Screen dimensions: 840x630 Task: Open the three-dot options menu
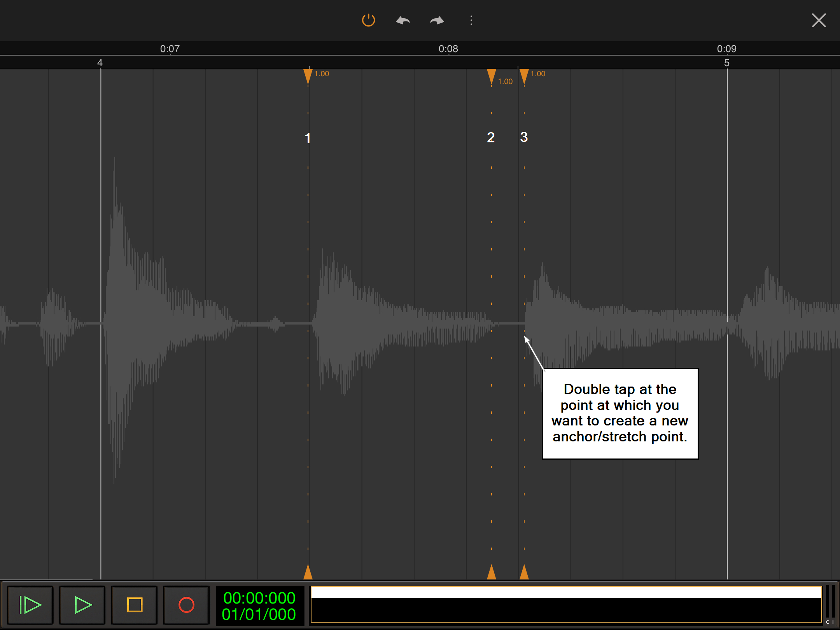(471, 20)
